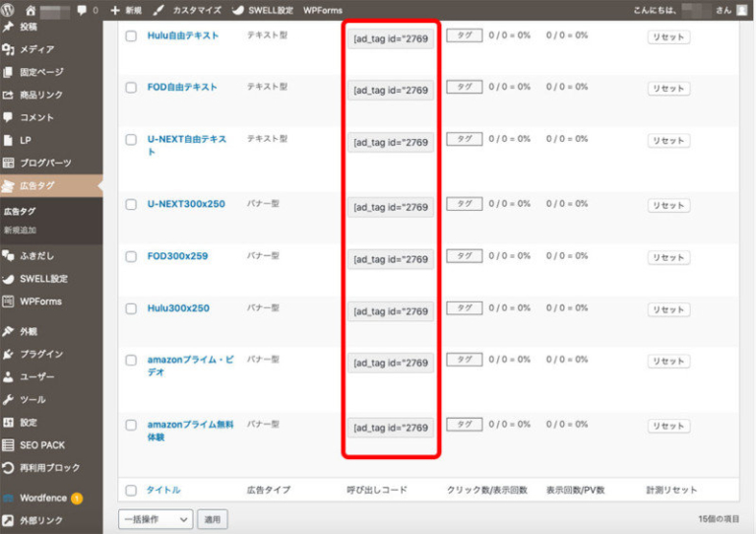756x534 pixels.
Task: Open ブログパーツ icon in sidebar
Action: pos(8,163)
